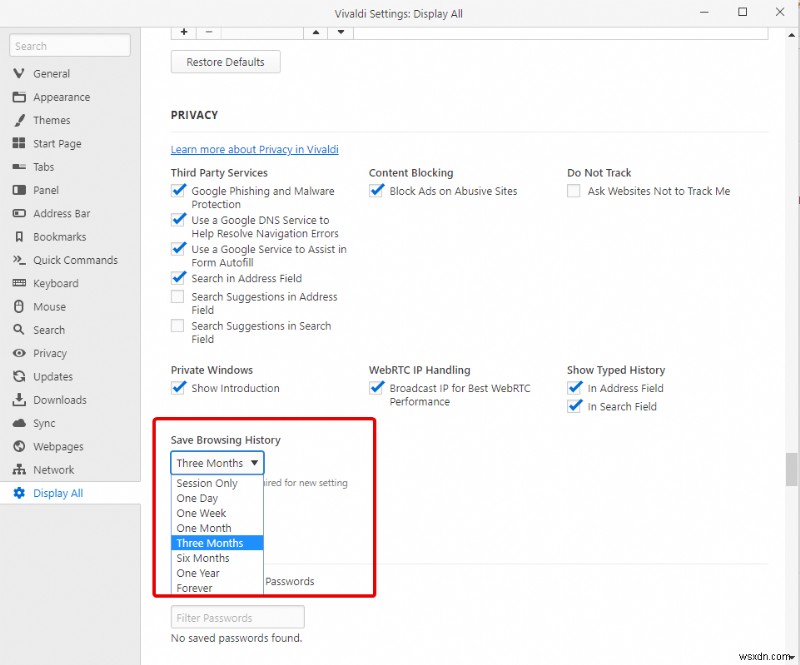
Task: Click the Sync cloud icon
Action: click(x=18, y=423)
